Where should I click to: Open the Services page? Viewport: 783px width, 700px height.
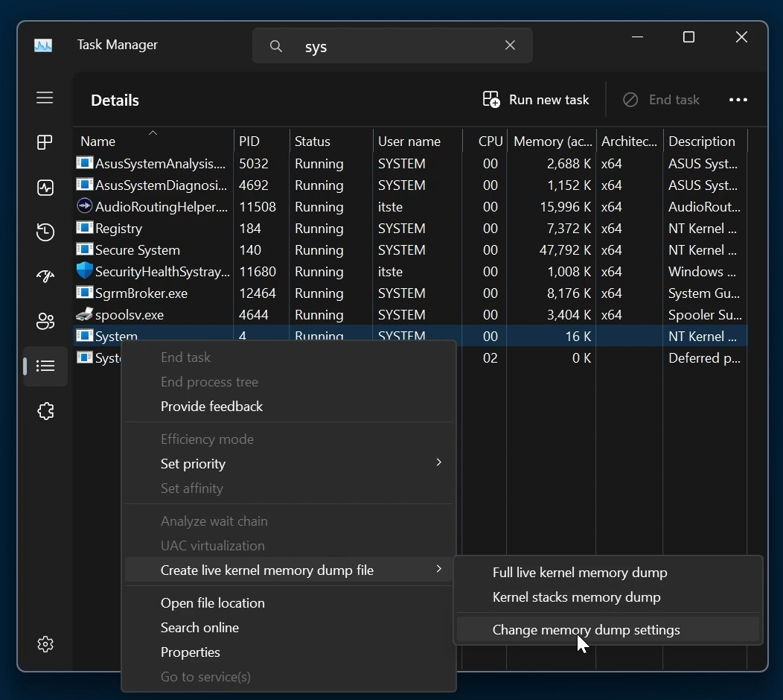pyautogui.click(x=45, y=410)
